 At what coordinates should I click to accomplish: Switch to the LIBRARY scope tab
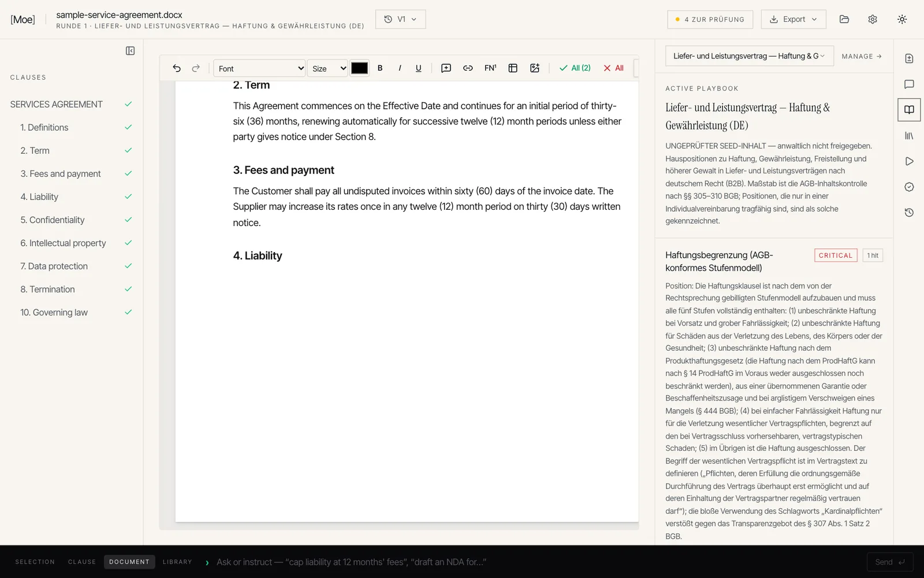click(x=177, y=562)
